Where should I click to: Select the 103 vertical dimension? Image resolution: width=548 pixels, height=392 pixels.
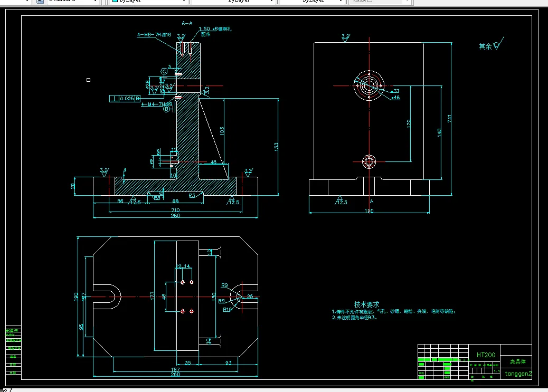tap(222, 131)
